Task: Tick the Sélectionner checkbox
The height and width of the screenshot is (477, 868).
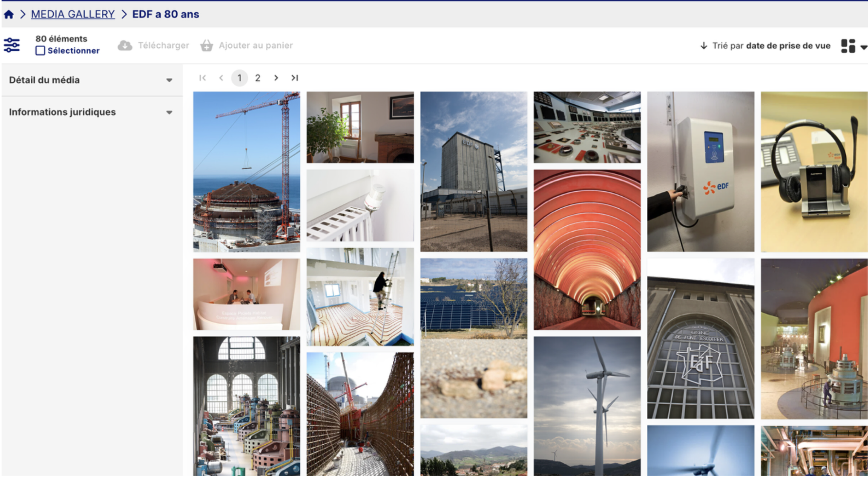Action: tap(40, 51)
